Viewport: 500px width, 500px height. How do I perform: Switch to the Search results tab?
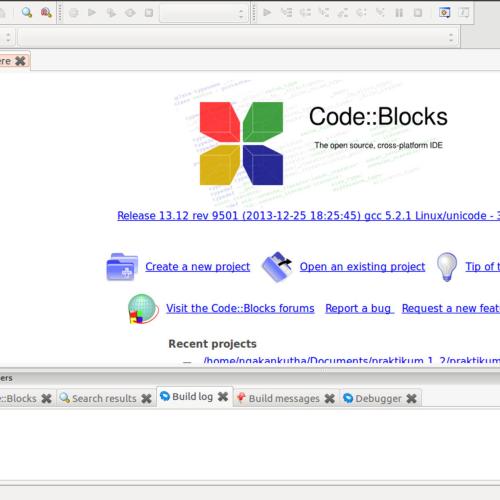pos(104,398)
